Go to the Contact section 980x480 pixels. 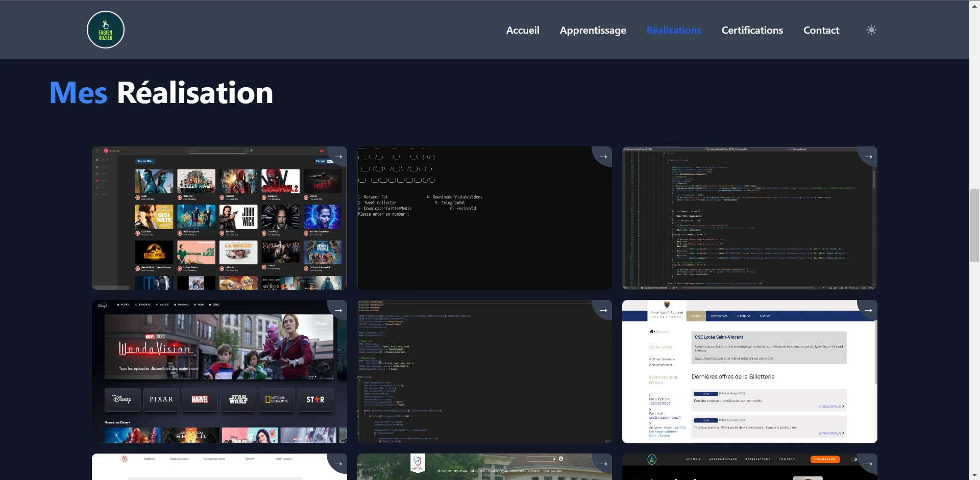point(821,30)
